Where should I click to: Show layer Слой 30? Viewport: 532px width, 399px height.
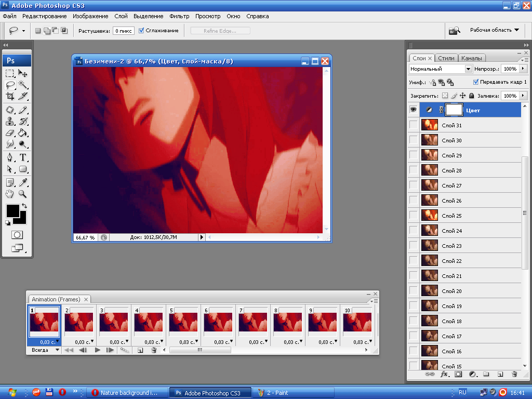tap(413, 140)
